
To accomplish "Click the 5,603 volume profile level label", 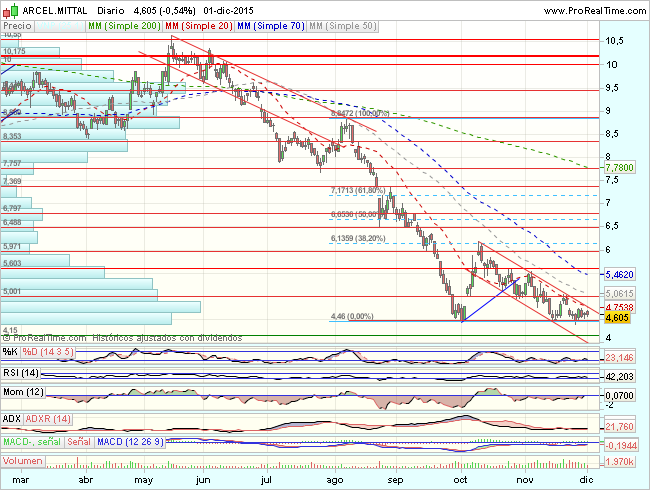I will [x=12, y=263].
